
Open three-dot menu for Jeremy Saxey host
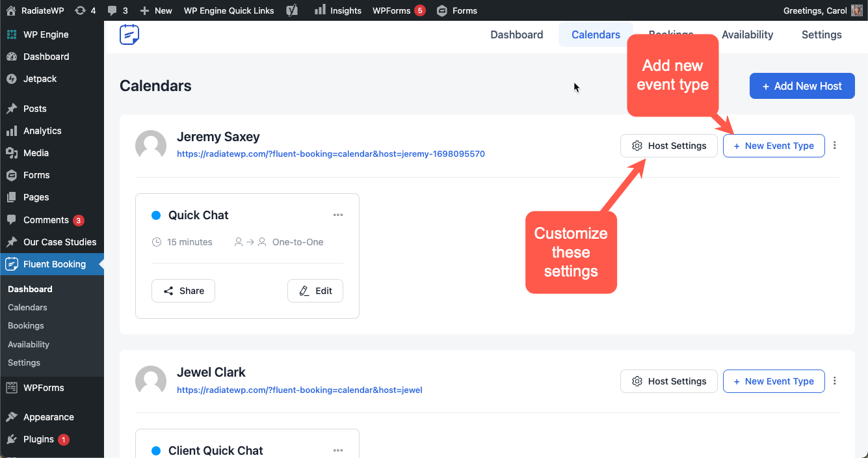point(835,146)
